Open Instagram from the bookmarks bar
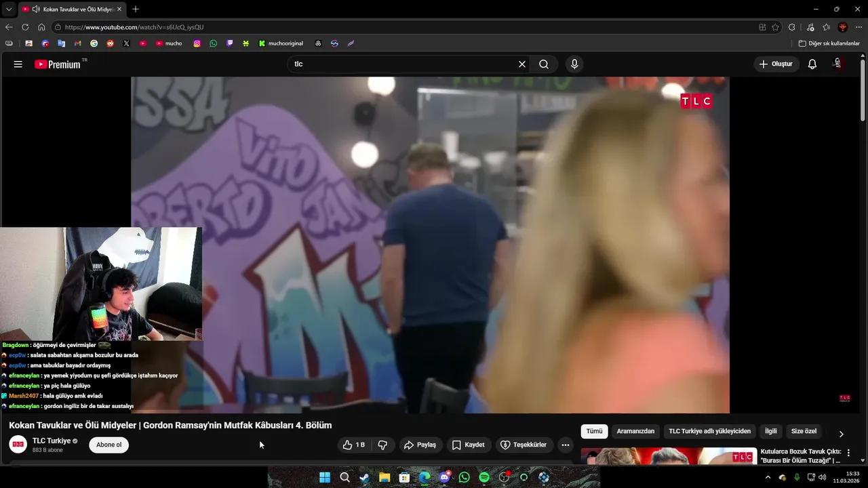868x488 pixels. click(197, 43)
